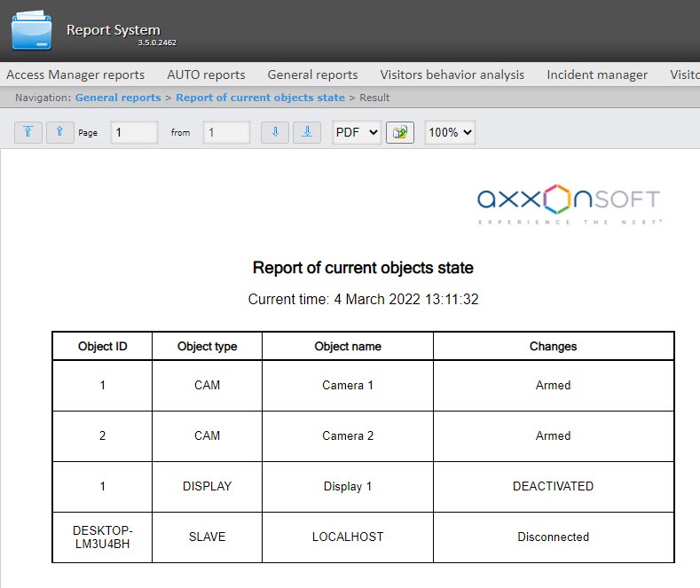Click Report of current objects state breadcrumb
Viewport: 700px width, 588px height.
[x=260, y=98]
